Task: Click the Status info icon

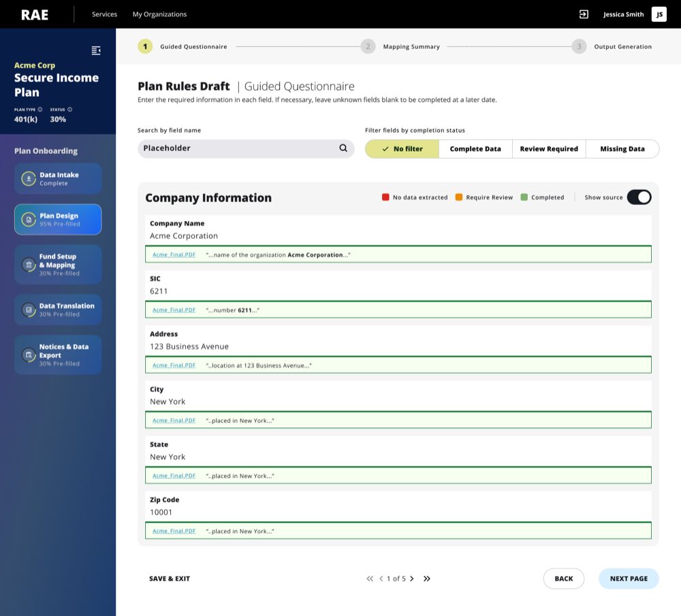Action: (70, 110)
